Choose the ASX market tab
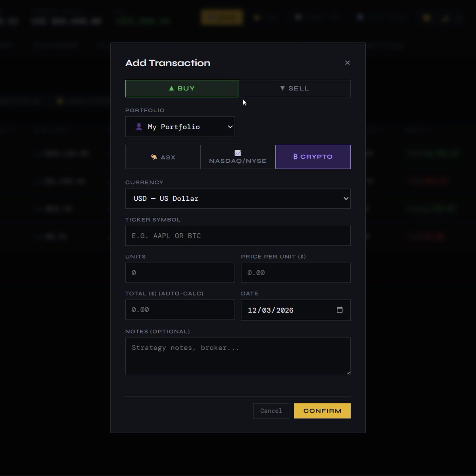Viewport: 476px width, 476px height. (163, 157)
